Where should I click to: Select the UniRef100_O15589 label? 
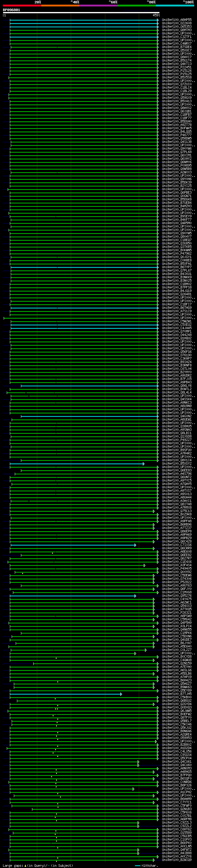177,833
